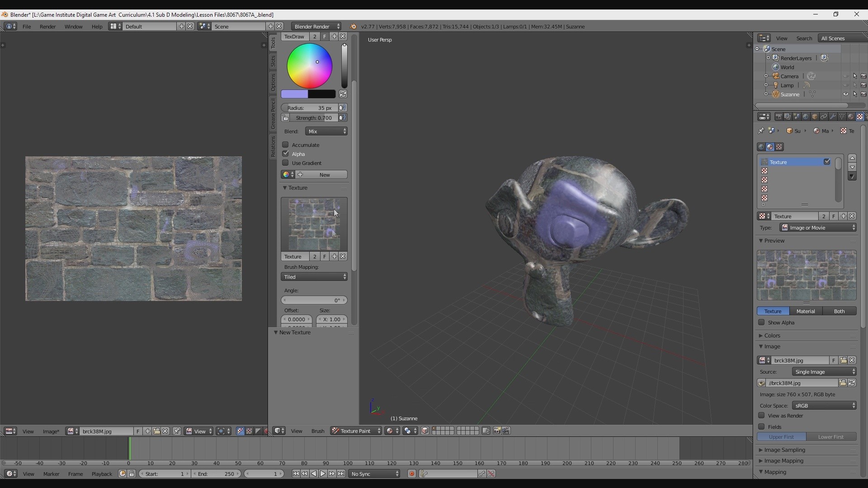Viewport: 868px width, 488px height.
Task: Reload brck38M.jpg image icon
Action: (x=852, y=383)
